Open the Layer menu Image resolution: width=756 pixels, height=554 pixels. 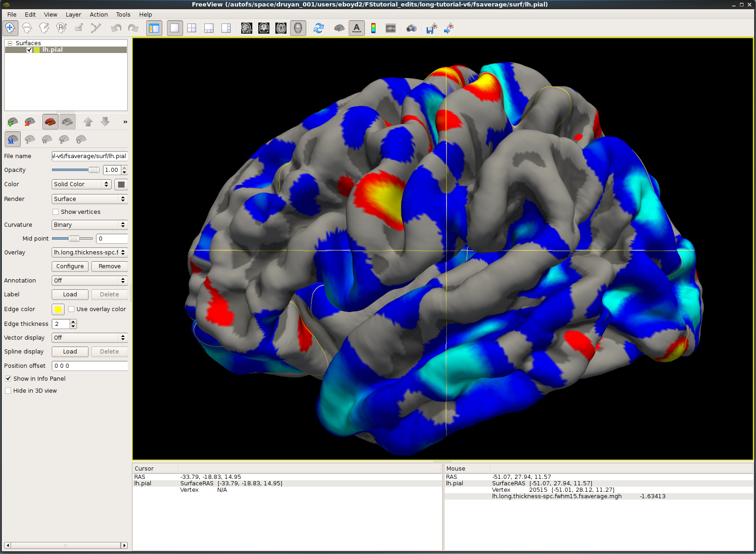[x=73, y=15]
